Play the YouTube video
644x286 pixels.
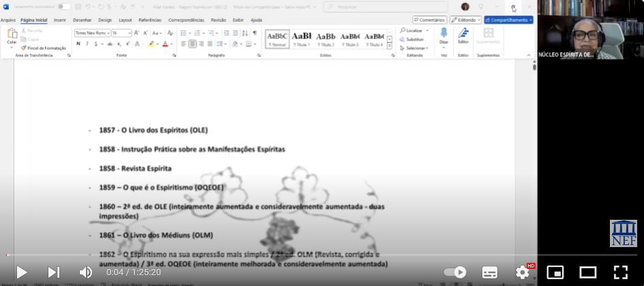(x=21, y=272)
